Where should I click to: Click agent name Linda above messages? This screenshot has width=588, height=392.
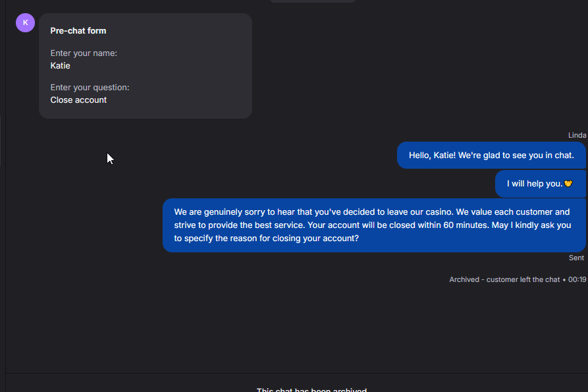[x=577, y=135]
